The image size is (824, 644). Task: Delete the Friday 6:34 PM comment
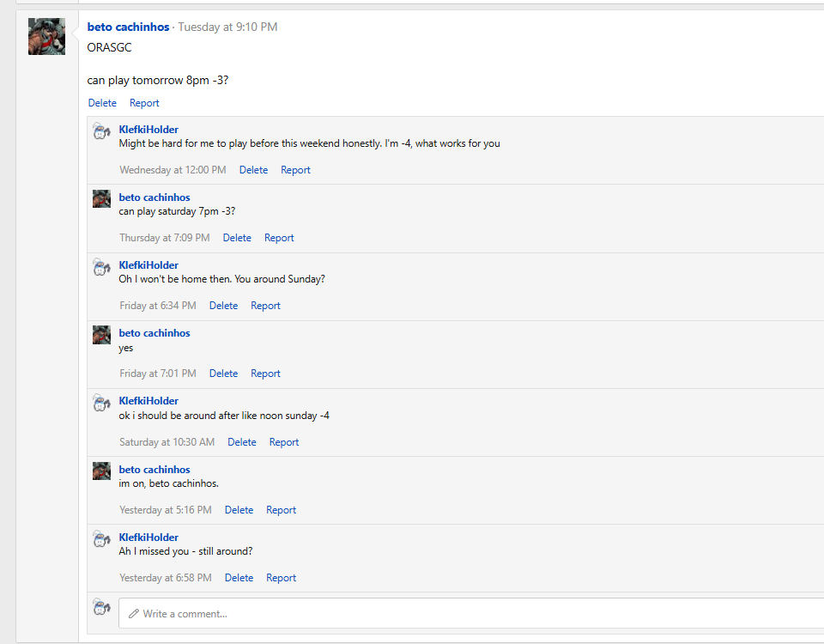click(223, 306)
